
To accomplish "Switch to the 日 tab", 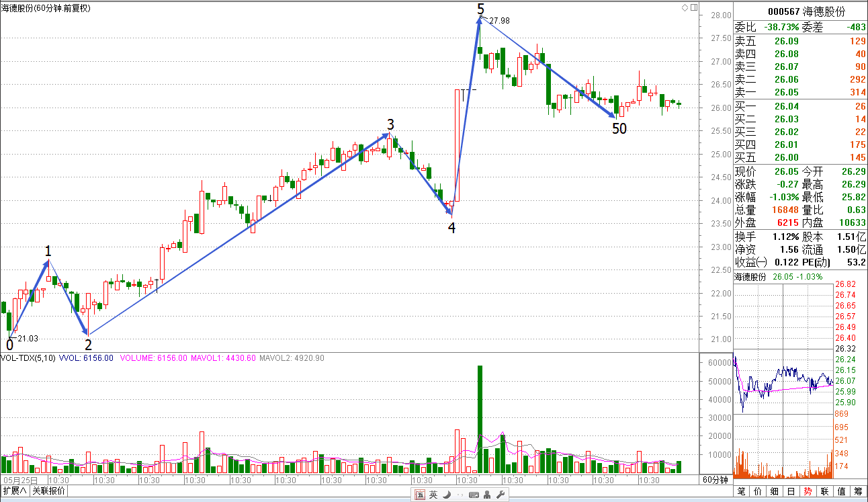I will [791, 491].
